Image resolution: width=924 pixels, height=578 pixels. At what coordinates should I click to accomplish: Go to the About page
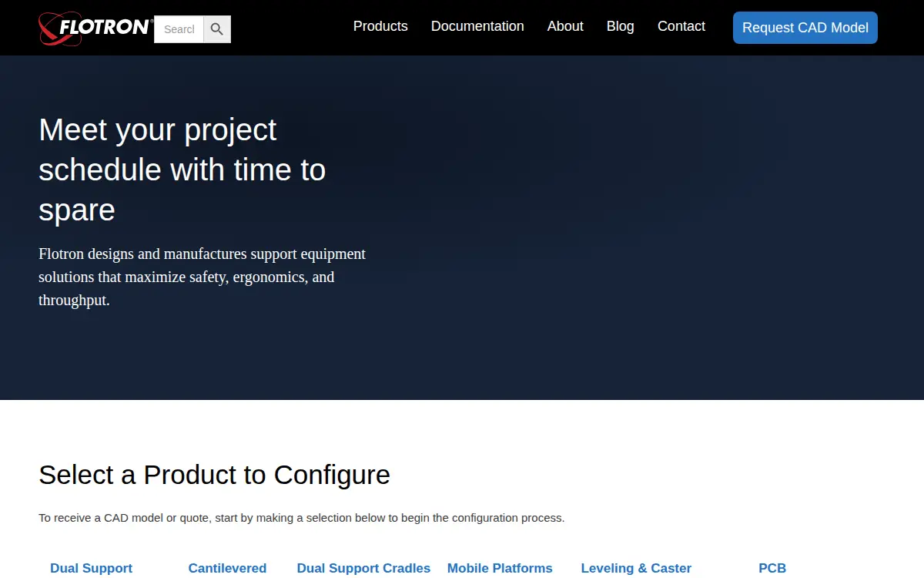(x=565, y=26)
